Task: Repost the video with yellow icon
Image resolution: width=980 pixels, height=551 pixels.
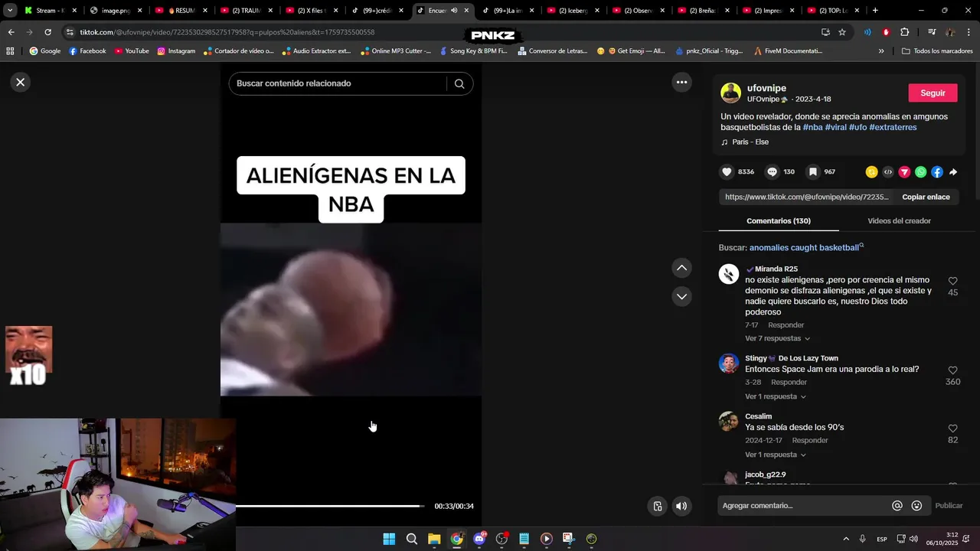Action: point(871,172)
